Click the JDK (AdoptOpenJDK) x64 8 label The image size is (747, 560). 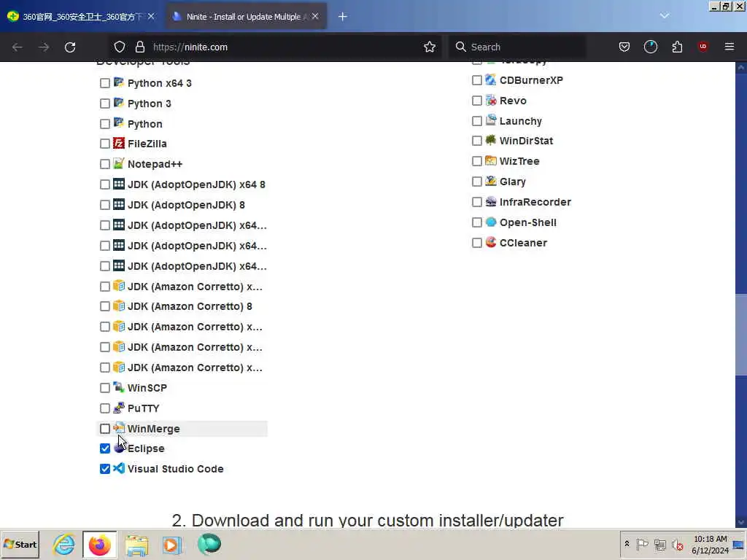pos(196,184)
